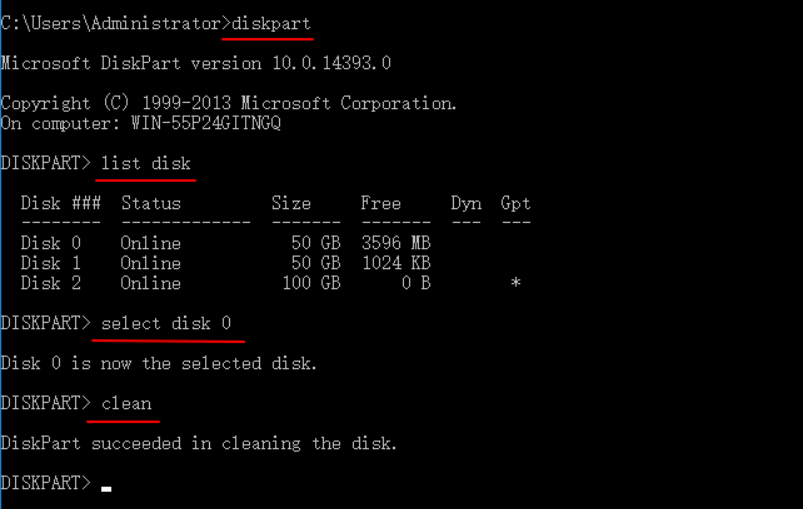This screenshot has height=509, width=803.
Task: Click the 'Disk 2' row label
Action: pyautogui.click(x=50, y=283)
